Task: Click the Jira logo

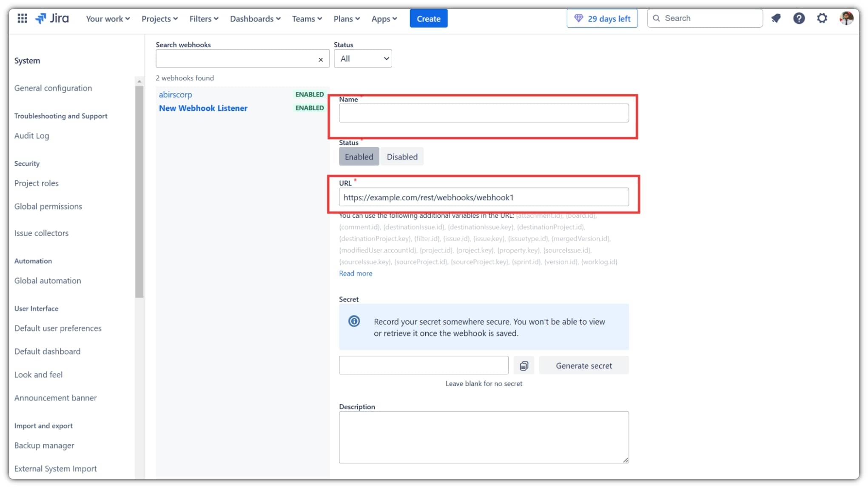Action: pyautogui.click(x=52, y=18)
